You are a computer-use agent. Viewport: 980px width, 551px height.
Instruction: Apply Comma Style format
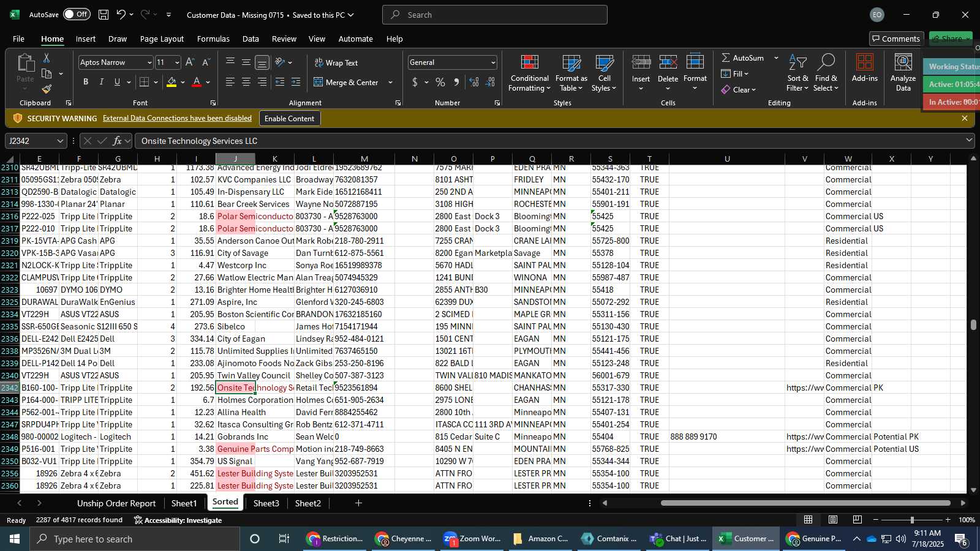pyautogui.click(x=456, y=82)
